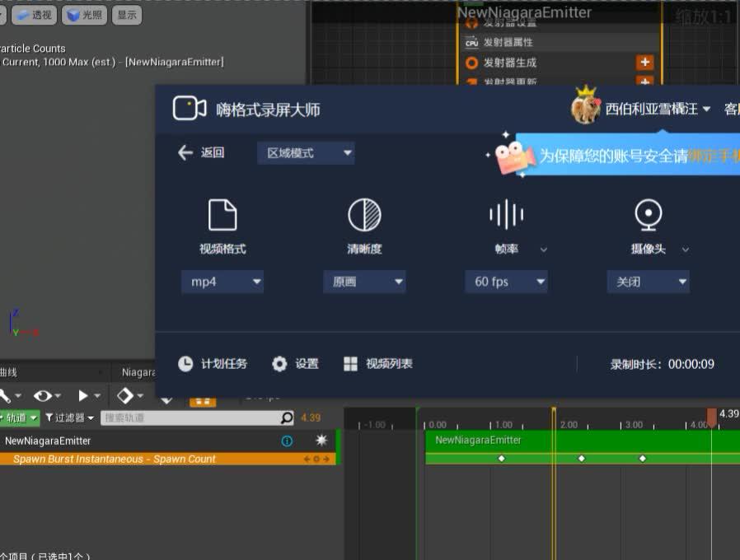Open the 60 fps frame rate dropdown
Screen dimensions: 740x560
(507, 282)
